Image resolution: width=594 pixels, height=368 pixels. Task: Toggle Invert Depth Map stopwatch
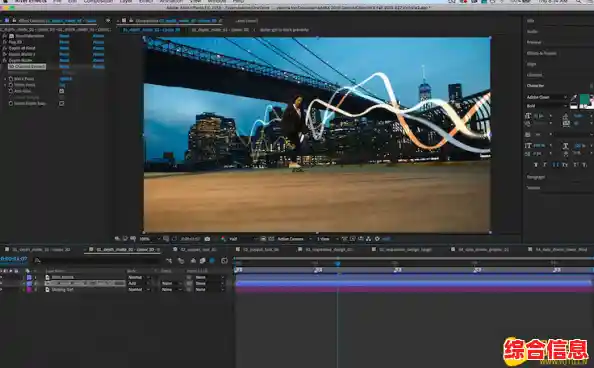point(11,103)
